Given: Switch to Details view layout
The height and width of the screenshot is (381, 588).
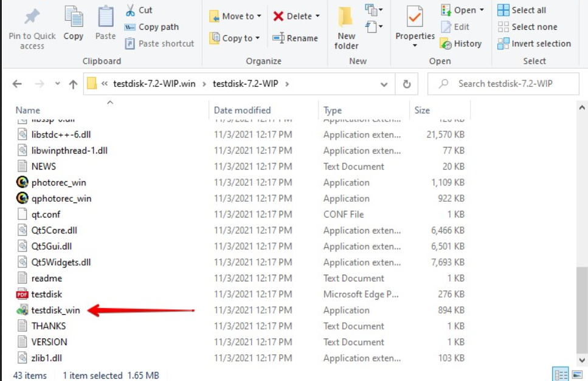Looking at the screenshot, I should [x=561, y=374].
